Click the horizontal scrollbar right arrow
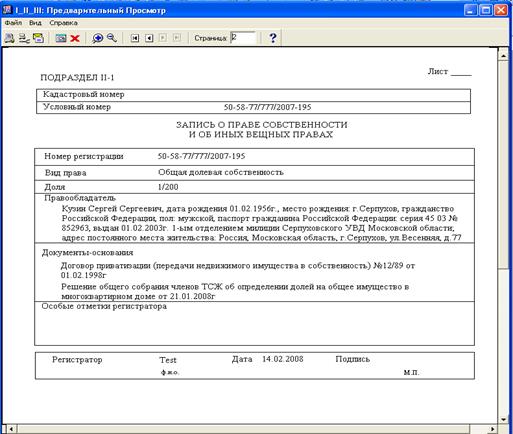The height and width of the screenshot is (434, 513). click(x=493, y=429)
